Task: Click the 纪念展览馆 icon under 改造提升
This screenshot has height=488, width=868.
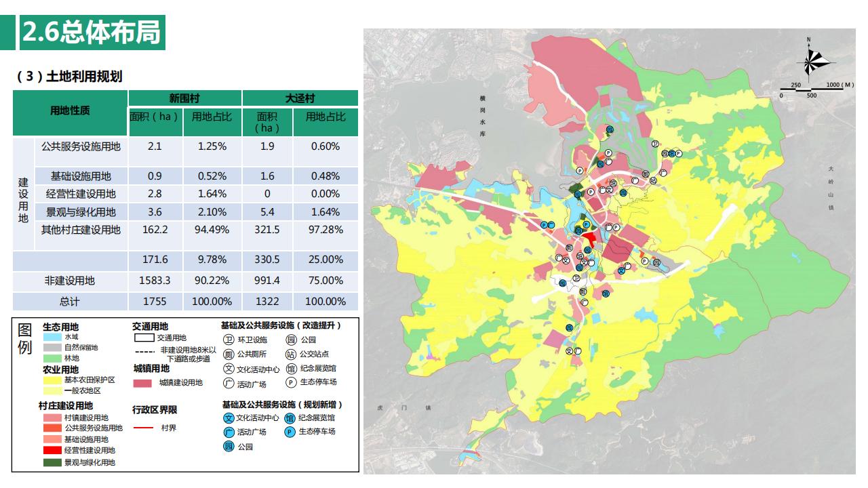Action: pos(291,369)
